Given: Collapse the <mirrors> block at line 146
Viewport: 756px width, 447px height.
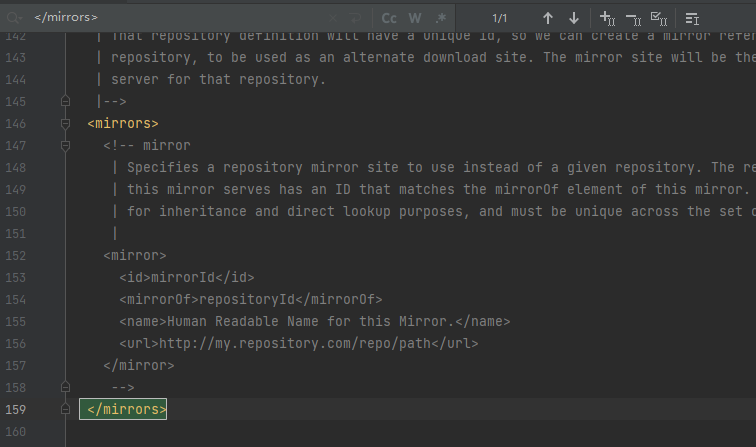Looking at the screenshot, I should coord(66,123).
